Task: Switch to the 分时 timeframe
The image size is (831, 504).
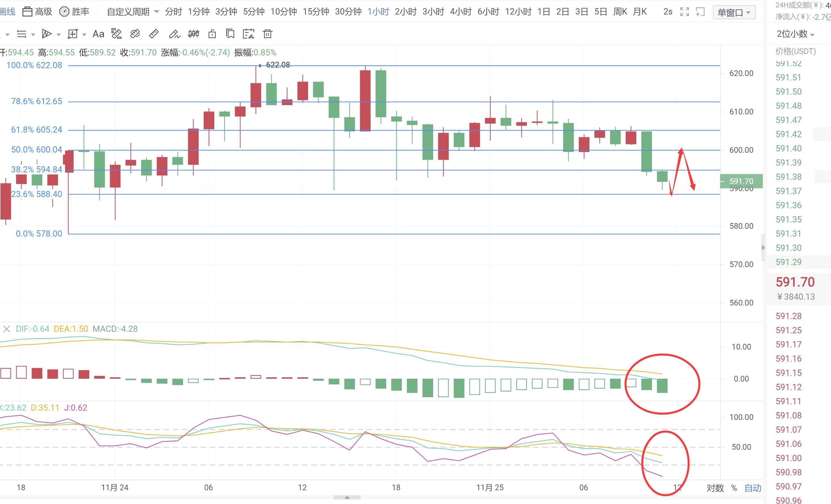Action: tap(173, 12)
